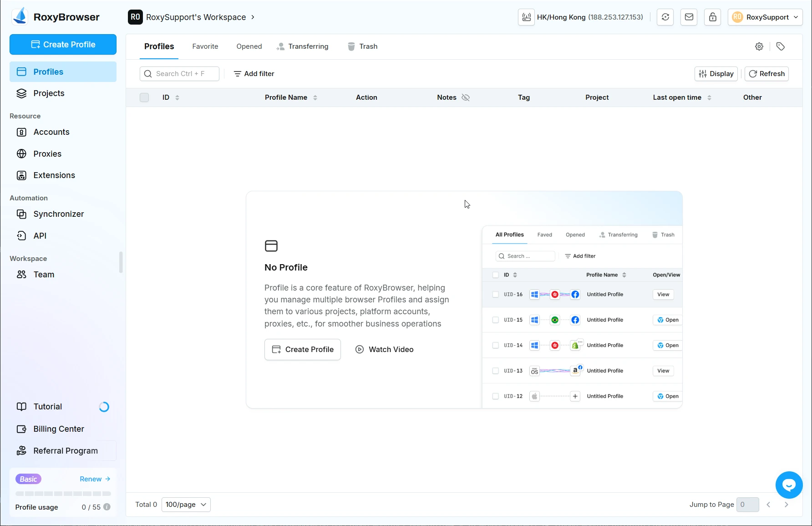Viewport: 812px width, 526px height.
Task: Expand the RoxySupport account dropdown
Action: [x=765, y=17]
